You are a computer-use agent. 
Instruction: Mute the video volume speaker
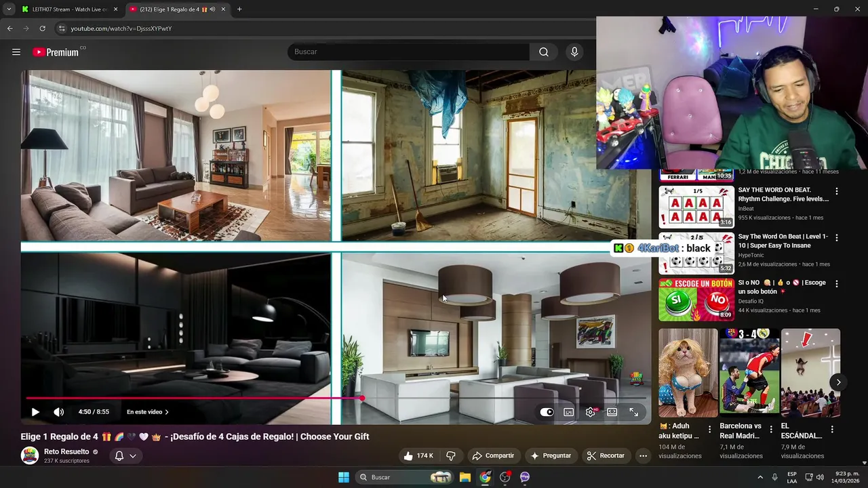pyautogui.click(x=59, y=412)
